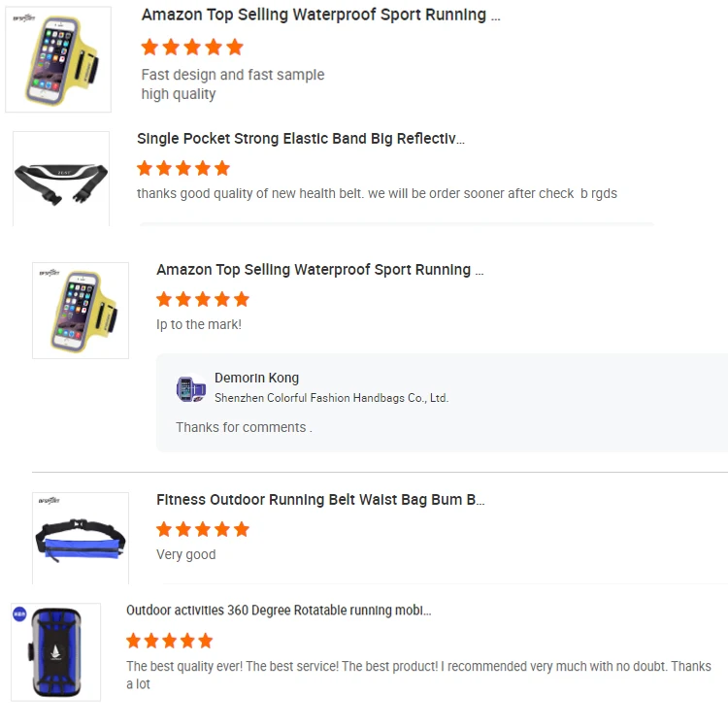Open first 'Amazon Top Selling Waterproof Sport Running' title
The height and width of the screenshot is (728, 728).
click(321, 15)
